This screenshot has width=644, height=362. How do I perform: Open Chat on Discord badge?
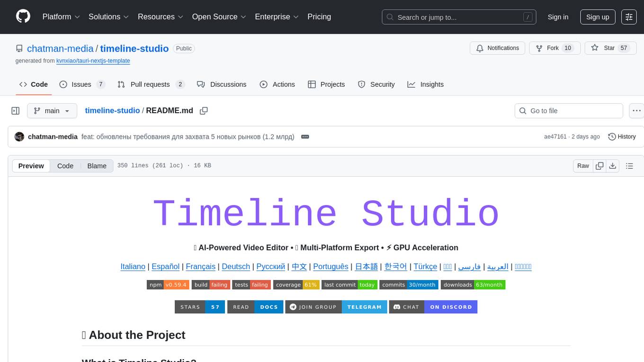[433, 307]
